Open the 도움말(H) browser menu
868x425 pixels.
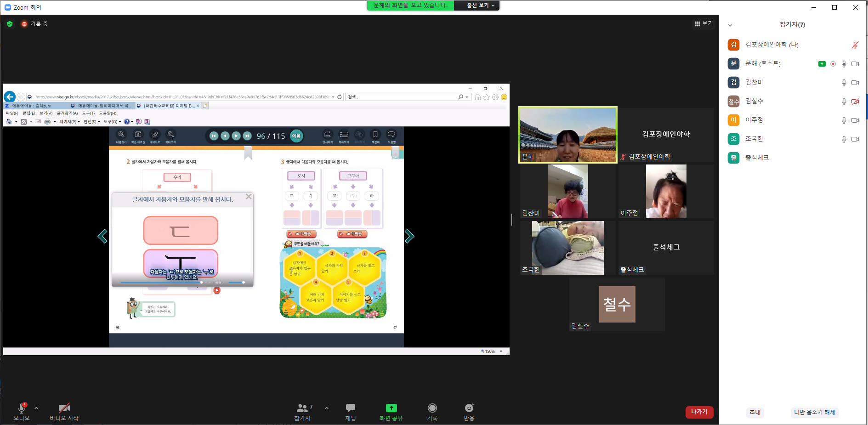(108, 113)
